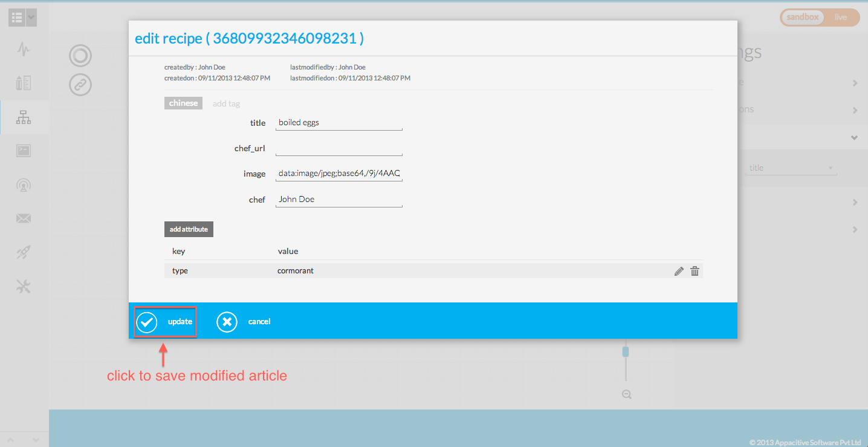Open the activity pulse icon in sidebar
This screenshot has height=447, width=868.
(24, 49)
